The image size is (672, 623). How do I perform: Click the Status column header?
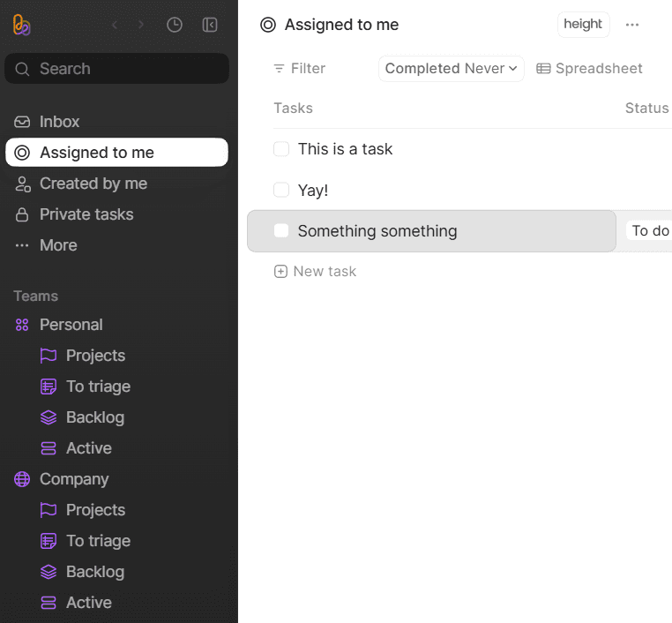(646, 108)
